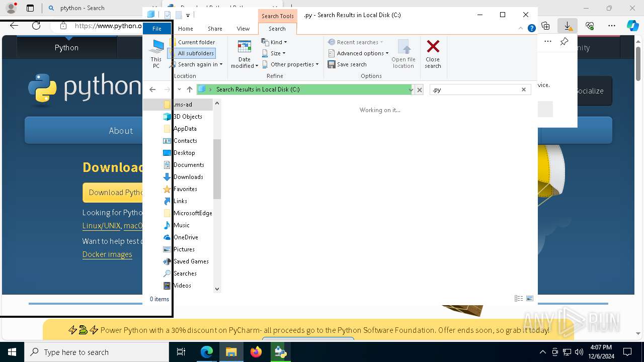Image resolution: width=644 pixels, height=362 pixels.
Task: Click taskbar search box
Action: (97, 352)
